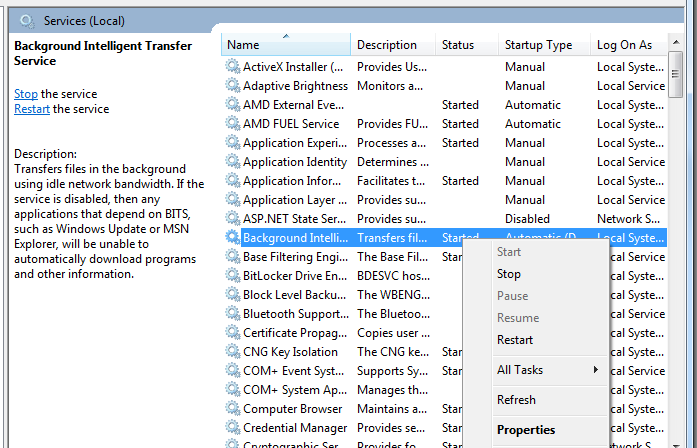Select Refresh in the context menu

(516, 400)
